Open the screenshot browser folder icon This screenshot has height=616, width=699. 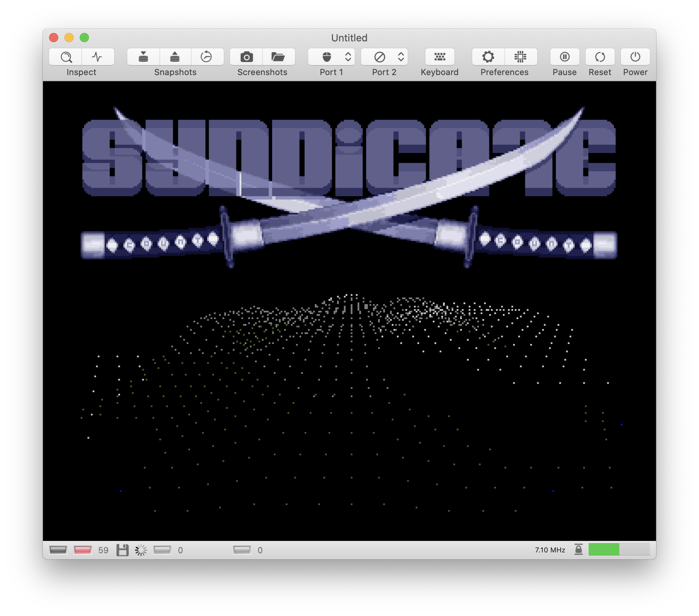(279, 57)
